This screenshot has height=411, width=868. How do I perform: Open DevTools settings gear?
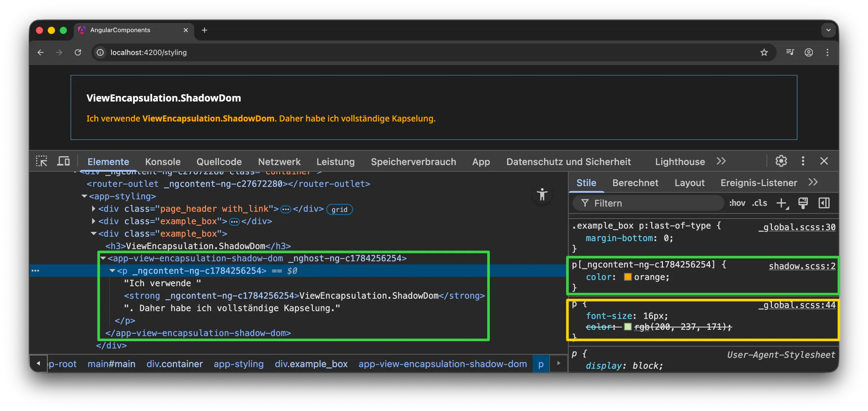[x=781, y=161]
